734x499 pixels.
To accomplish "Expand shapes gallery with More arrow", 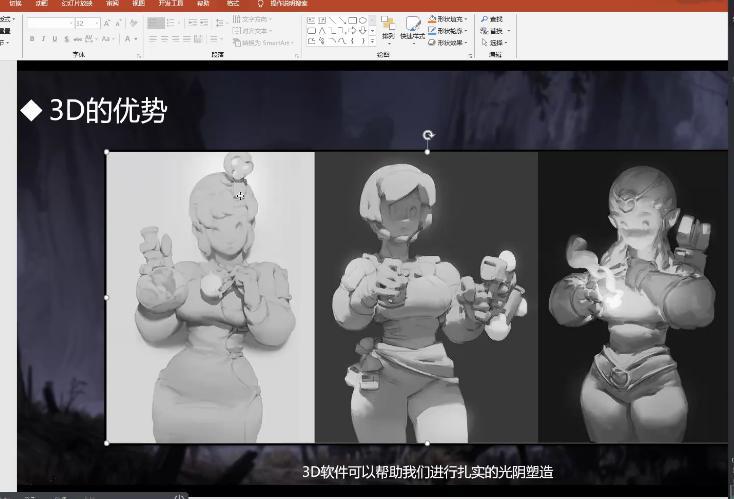I will (372, 41).
